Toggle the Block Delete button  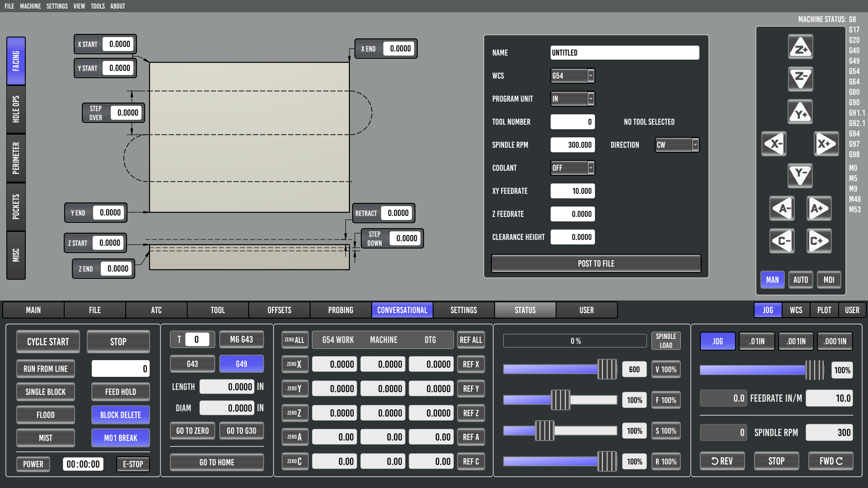click(x=120, y=415)
